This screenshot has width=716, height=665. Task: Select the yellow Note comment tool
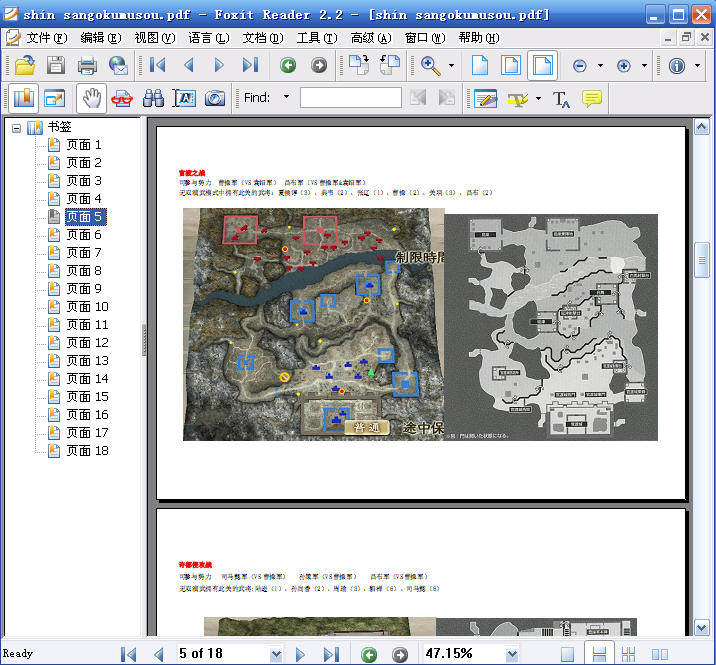click(591, 98)
